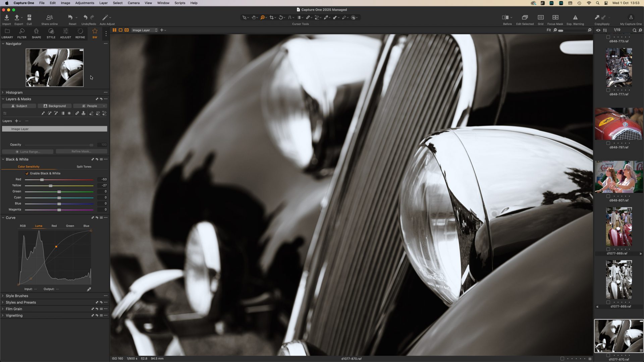Click the Background masking button

point(55,106)
